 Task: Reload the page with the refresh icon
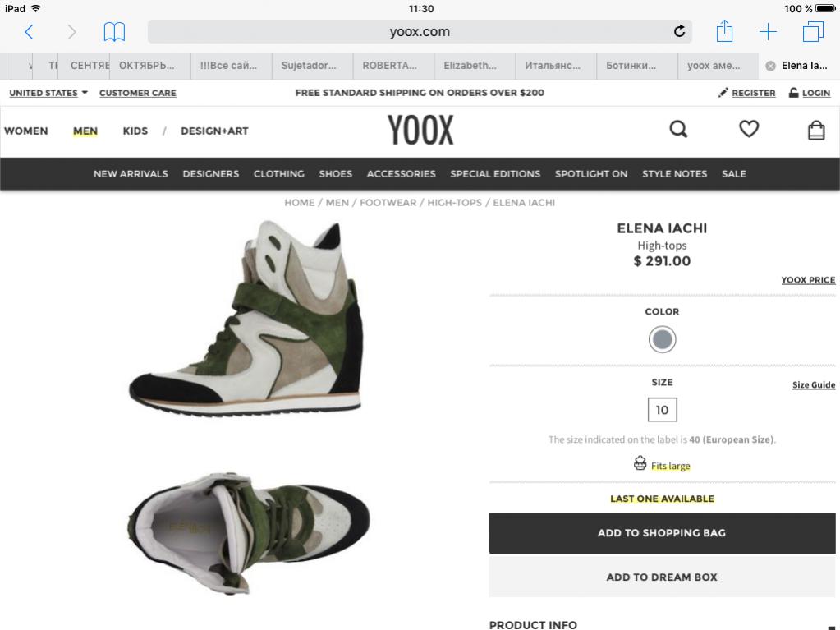(x=679, y=31)
